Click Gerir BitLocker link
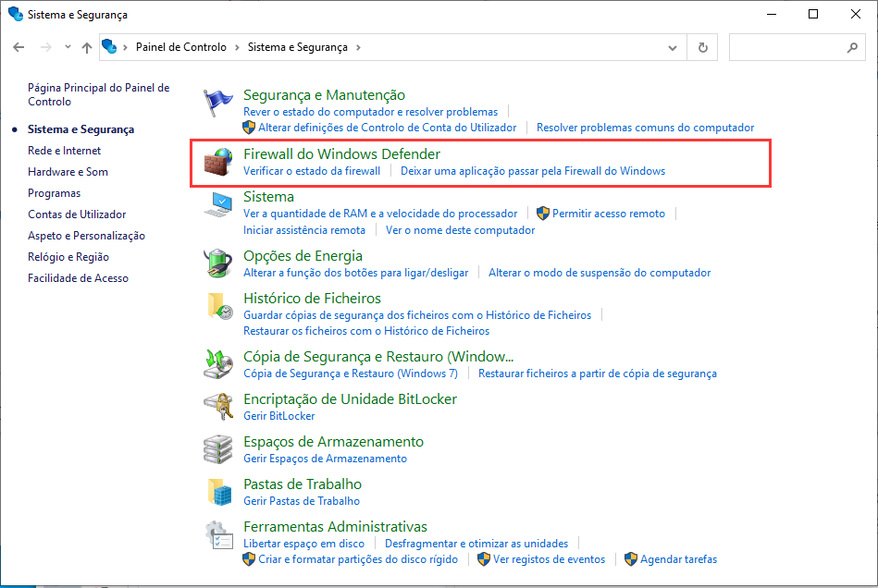878x588 pixels. (x=278, y=416)
